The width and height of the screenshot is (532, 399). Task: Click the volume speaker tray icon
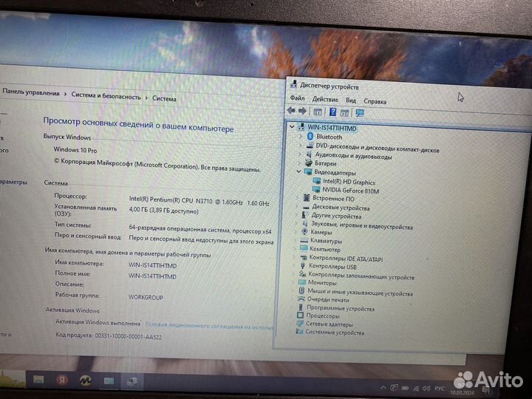pos(426,388)
